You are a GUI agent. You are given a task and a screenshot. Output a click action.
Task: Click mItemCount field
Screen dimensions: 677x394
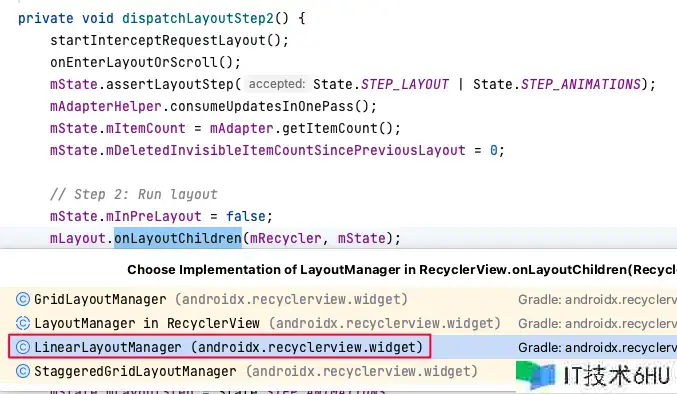click(x=146, y=128)
